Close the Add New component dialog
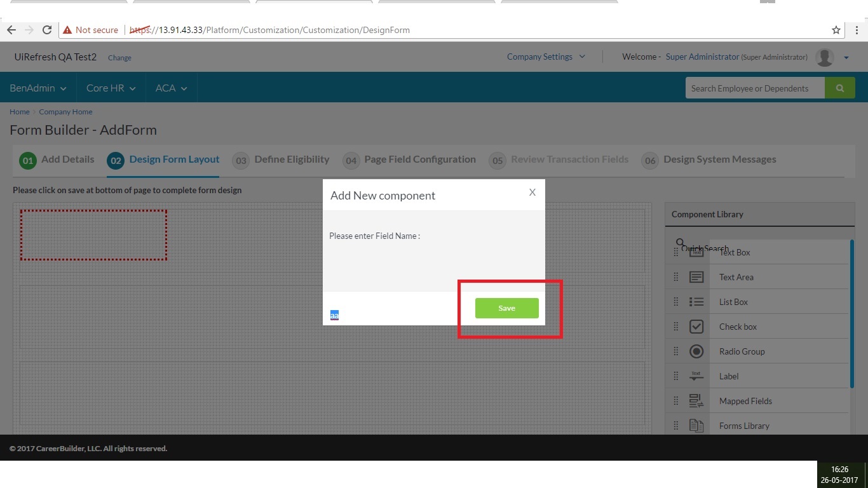868x488 pixels. [532, 192]
